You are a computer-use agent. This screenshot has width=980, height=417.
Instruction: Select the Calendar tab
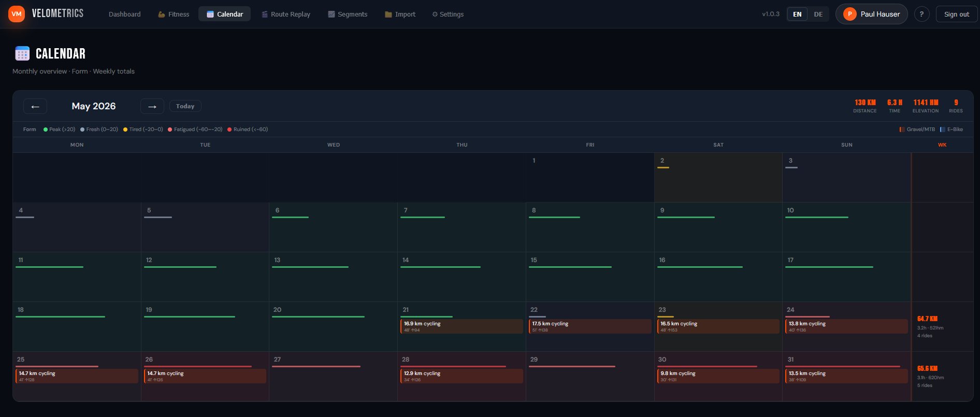pos(224,15)
